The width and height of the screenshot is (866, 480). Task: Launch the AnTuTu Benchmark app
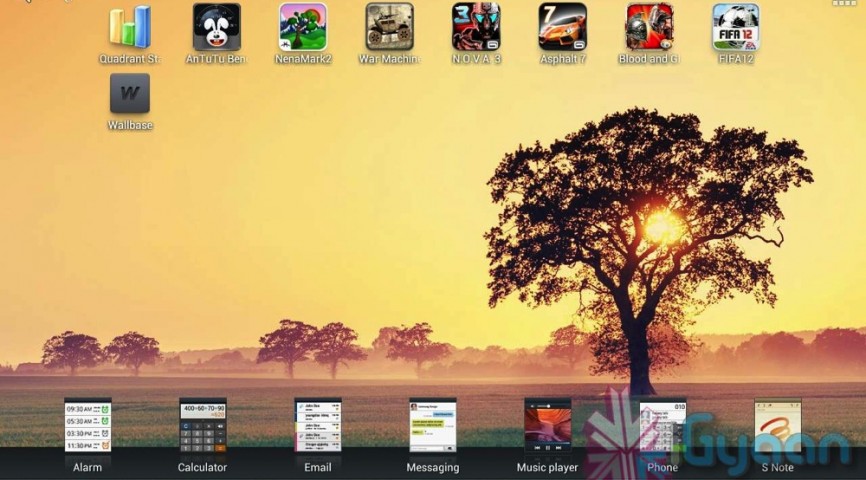click(216, 28)
